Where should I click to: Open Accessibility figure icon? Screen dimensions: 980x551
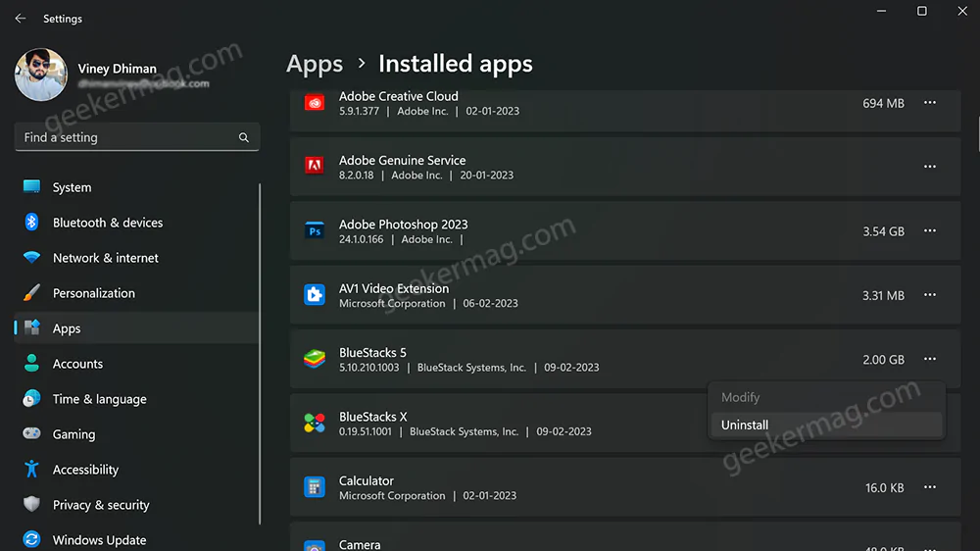coord(32,469)
